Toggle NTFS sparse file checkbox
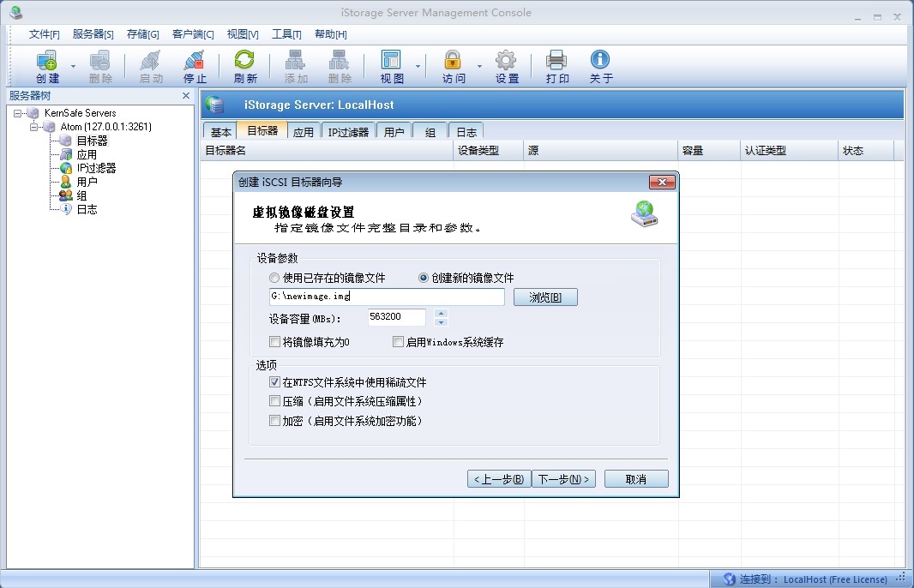This screenshot has height=588, width=914. (274, 381)
